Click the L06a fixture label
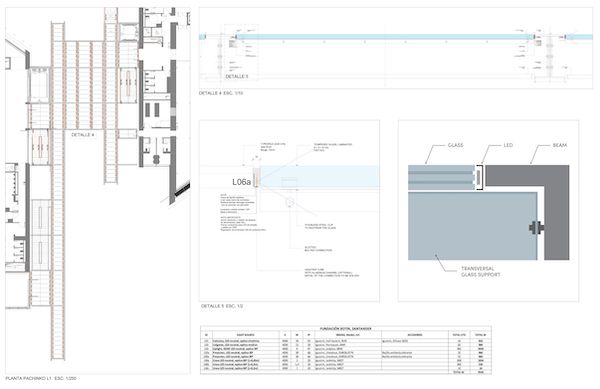600x389 pixels. pos(241,182)
